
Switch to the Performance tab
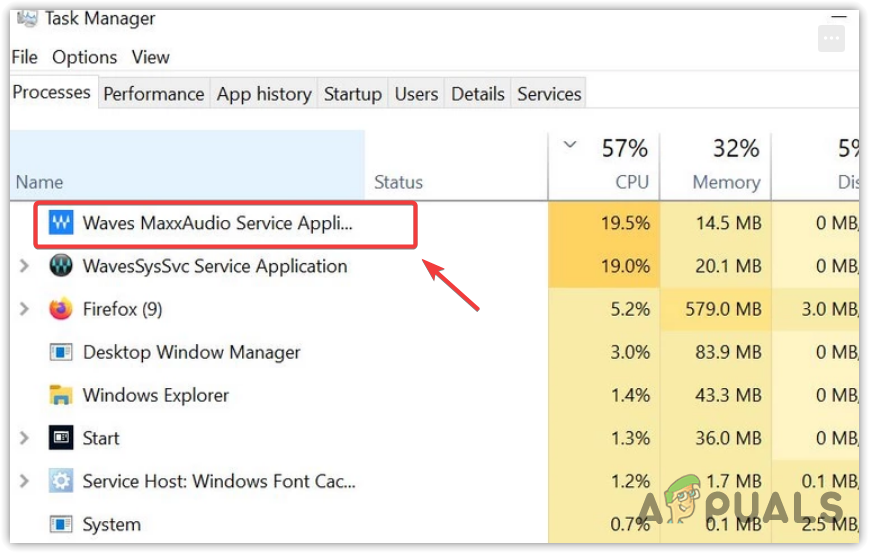tap(153, 94)
